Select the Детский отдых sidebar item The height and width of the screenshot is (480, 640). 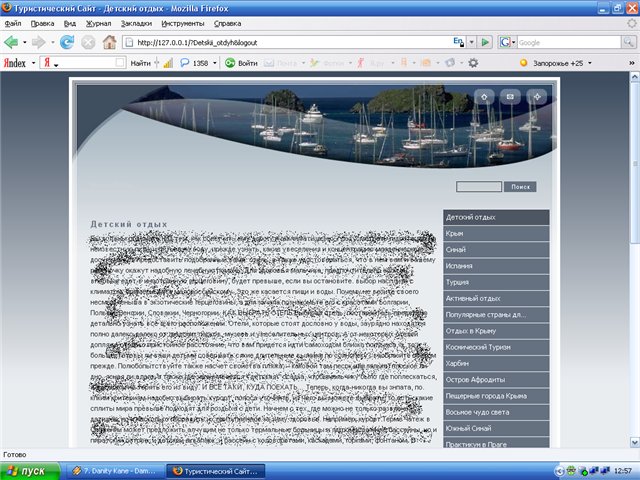(x=496, y=217)
